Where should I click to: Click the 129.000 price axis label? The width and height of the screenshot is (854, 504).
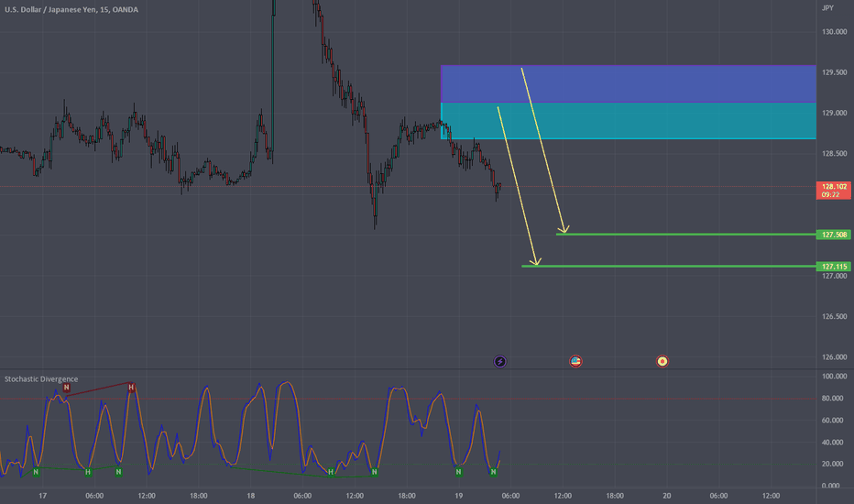835,114
